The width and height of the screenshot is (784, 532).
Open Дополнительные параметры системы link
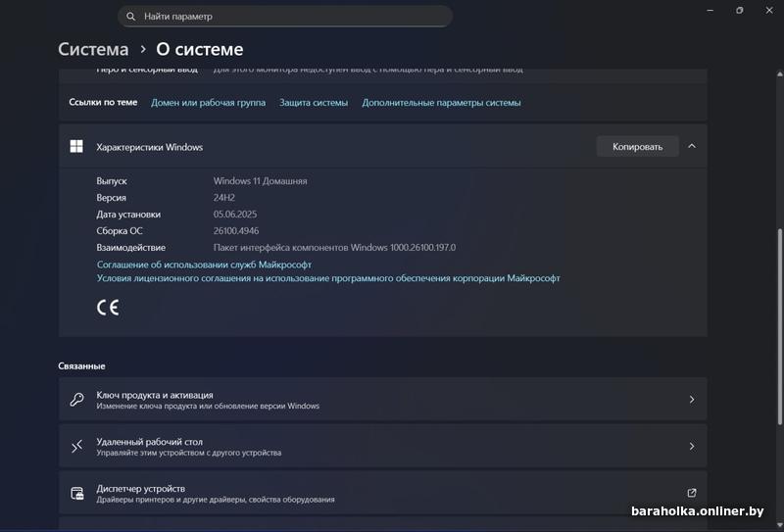point(441,103)
